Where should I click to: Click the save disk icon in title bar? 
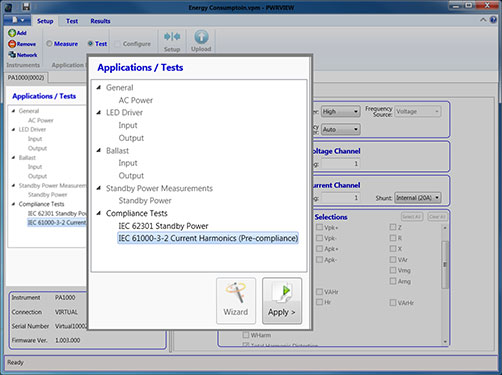[26, 6]
